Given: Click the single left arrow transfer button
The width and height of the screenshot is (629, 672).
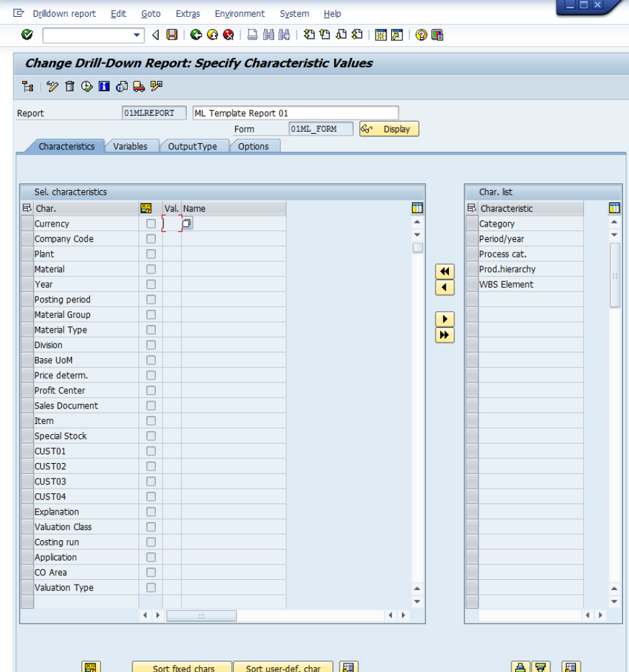Looking at the screenshot, I should pos(445,288).
